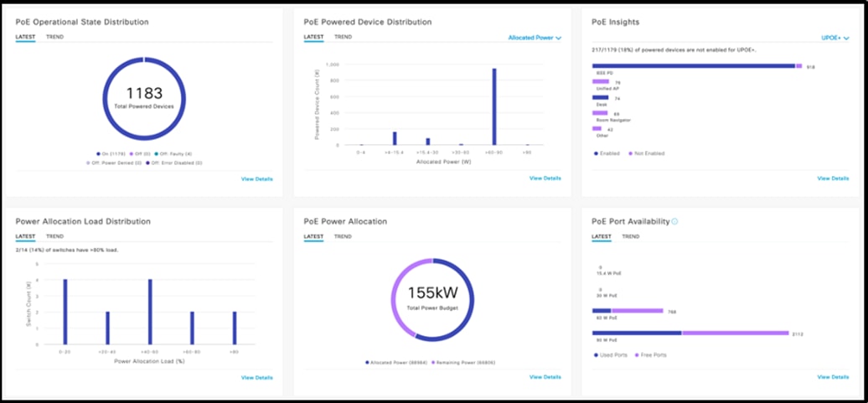The width and height of the screenshot is (868, 403).
Task: Click the '217/1179 (18%) of powered devices' summary text
Action: coord(674,50)
